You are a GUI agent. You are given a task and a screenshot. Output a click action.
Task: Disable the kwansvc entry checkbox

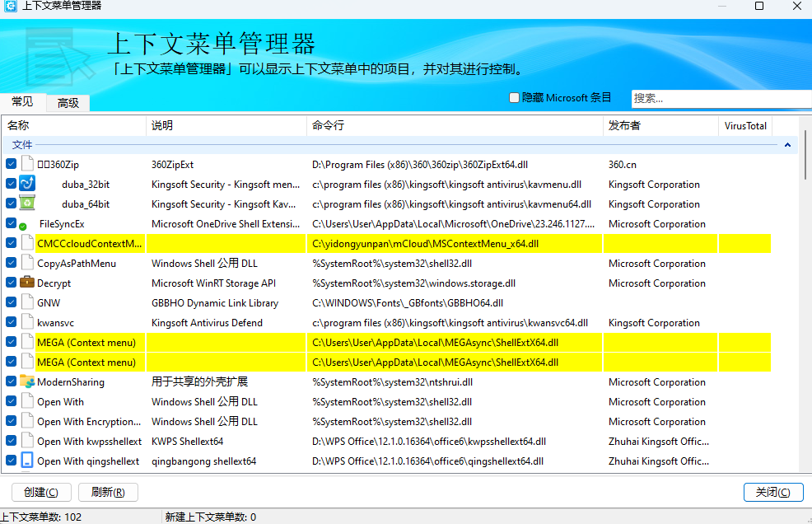pos(11,322)
